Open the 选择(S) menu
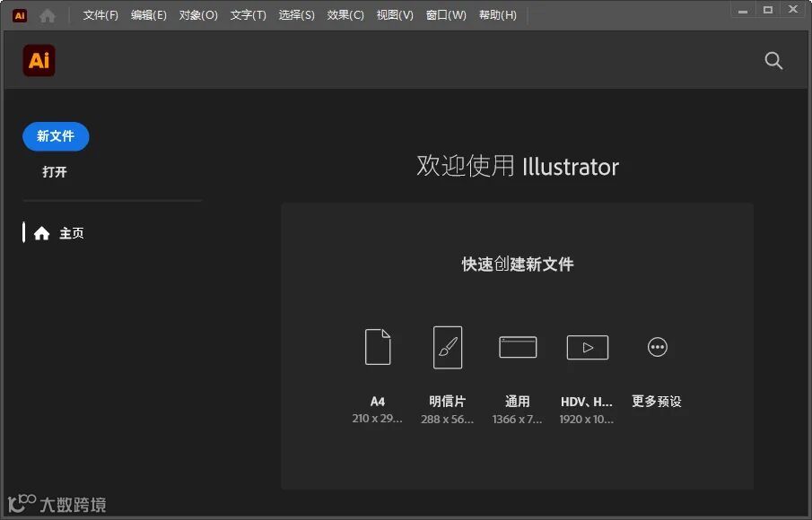Image resolution: width=812 pixels, height=520 pixels. (296, 15)
